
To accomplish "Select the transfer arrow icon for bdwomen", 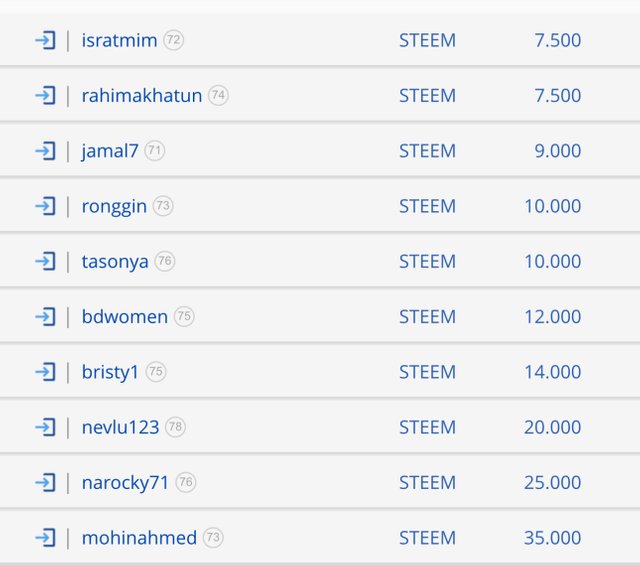I will (45, 316).
